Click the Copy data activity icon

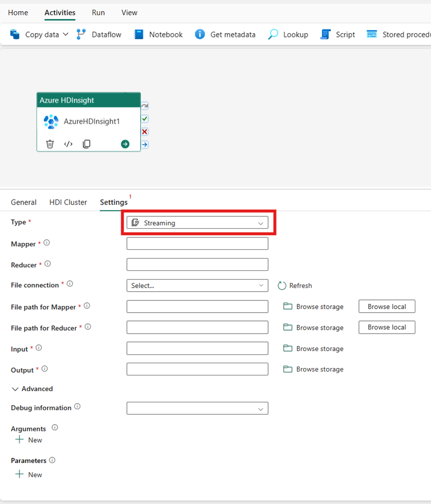click(15, 34)
